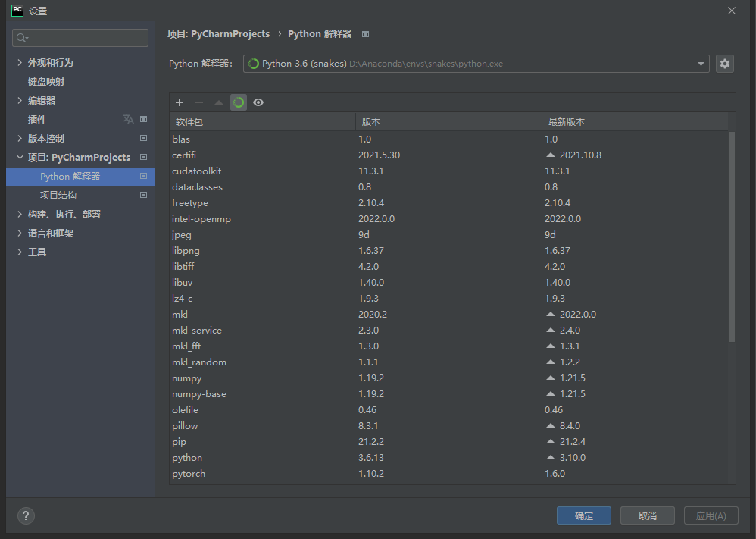
Task: Select the blas package row
Action: (x=449, y=139)
